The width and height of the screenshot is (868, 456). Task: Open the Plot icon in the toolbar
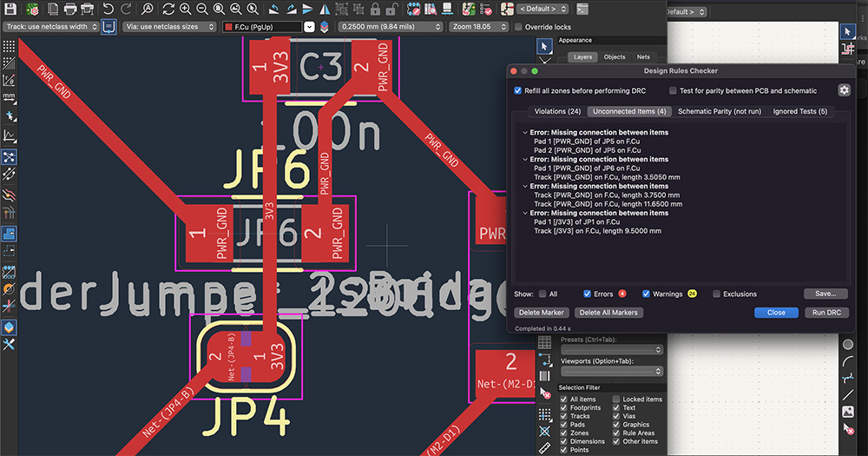(88, 9)
